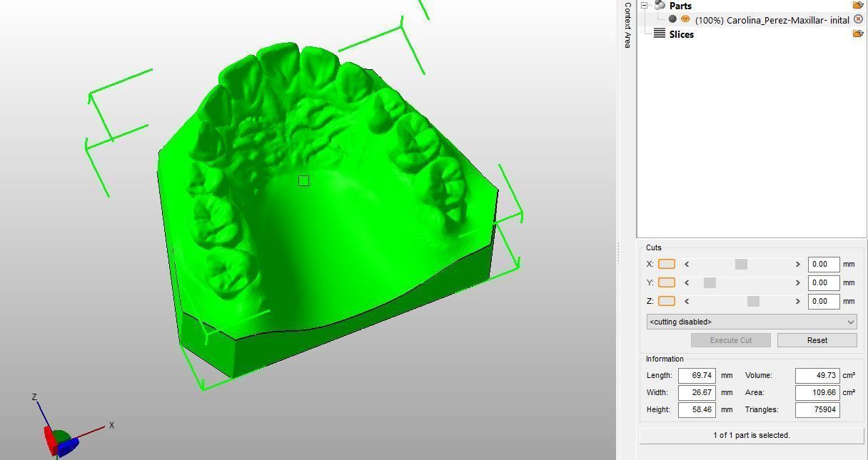
Task: Select the Carolina_Perez-Maxillar- inital part row
Action: click(772, 20)
